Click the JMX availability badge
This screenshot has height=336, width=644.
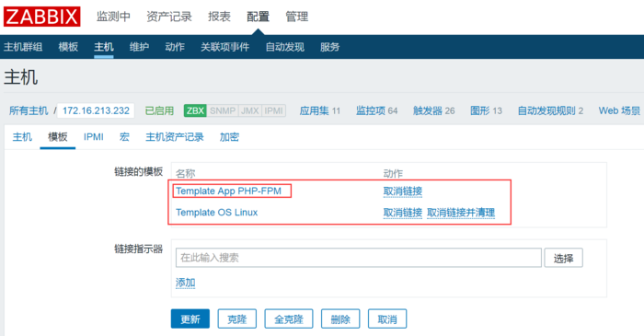pos(249,110)
